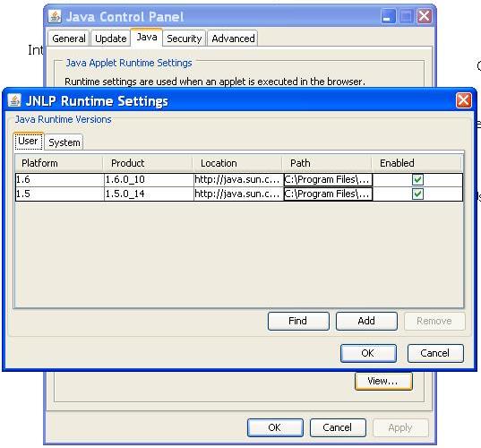The width and height of the screenshot is (481, 448).
Task: Close the Java Control Panel window
Action: 425,15
